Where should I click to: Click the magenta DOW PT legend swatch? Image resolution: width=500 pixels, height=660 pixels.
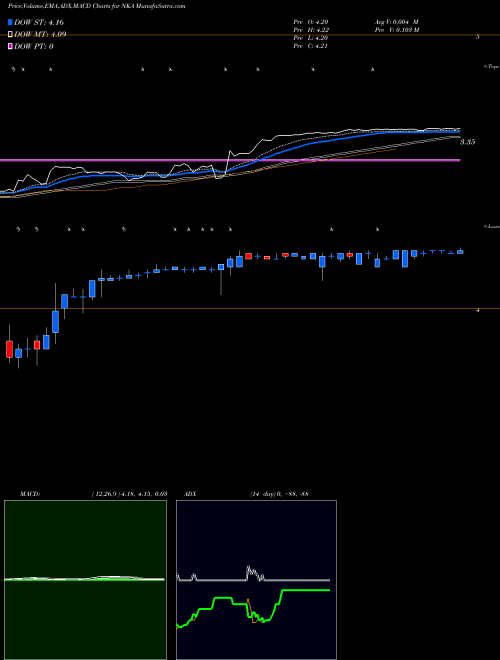[11, 46]
